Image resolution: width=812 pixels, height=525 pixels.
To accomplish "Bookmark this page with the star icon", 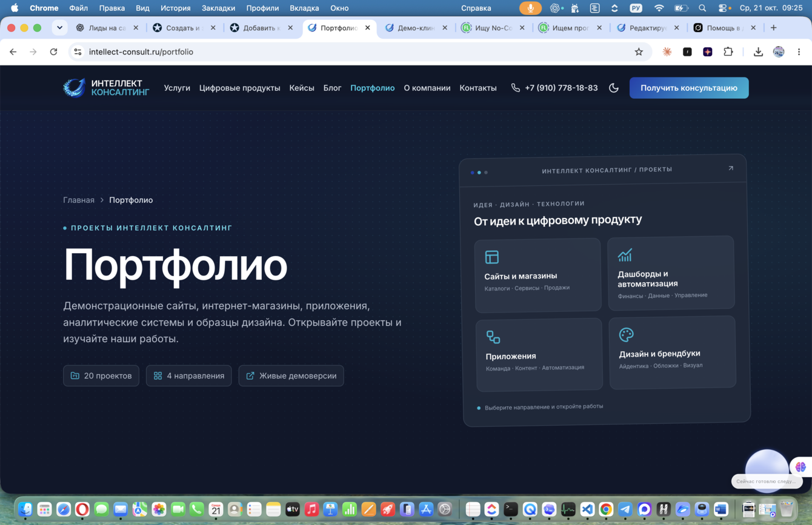I will click(x=639, y=52).
